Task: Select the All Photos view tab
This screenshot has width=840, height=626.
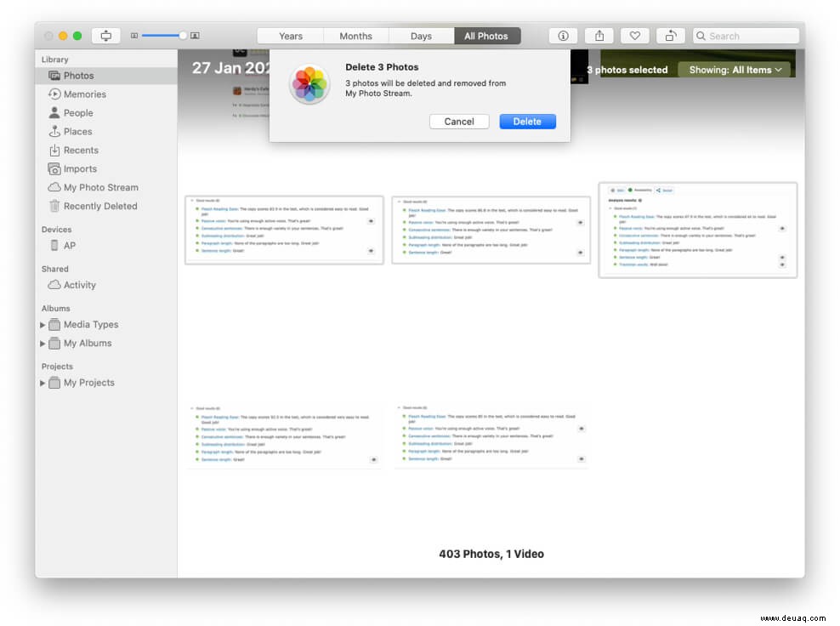Action: (486, 36)
